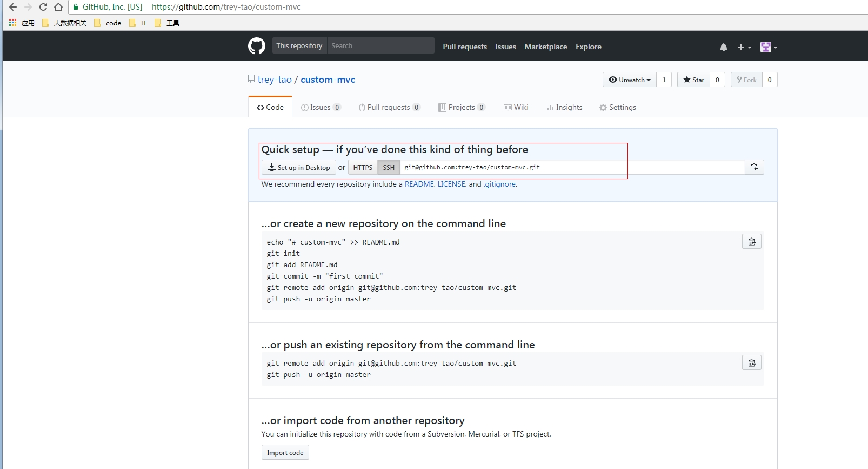Click the 'git add README.md' line
Viewport: 868px width, 469px height.
click(302, 265)
